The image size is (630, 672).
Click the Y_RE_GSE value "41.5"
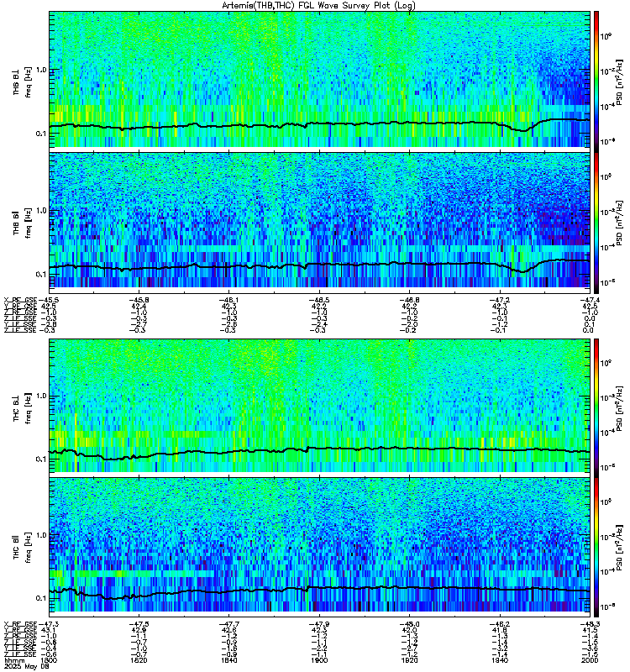[x=590, y=630]
